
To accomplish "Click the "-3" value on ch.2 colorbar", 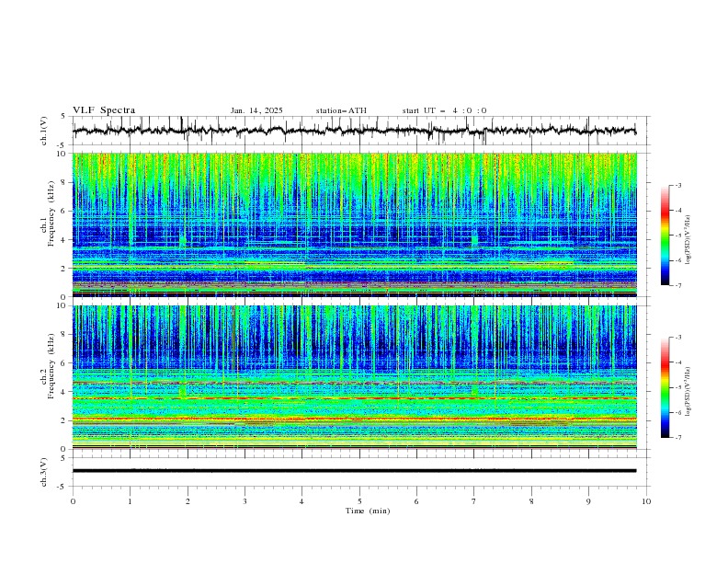I will (677, 337).
